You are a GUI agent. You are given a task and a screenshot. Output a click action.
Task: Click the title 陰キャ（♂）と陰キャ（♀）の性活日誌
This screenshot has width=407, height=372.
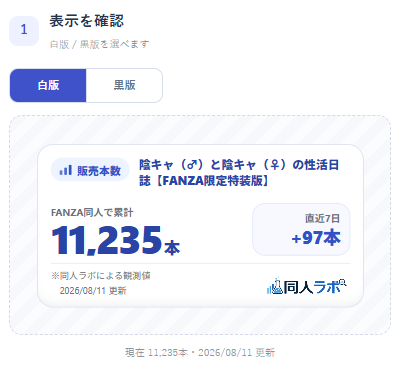(239, 173)
